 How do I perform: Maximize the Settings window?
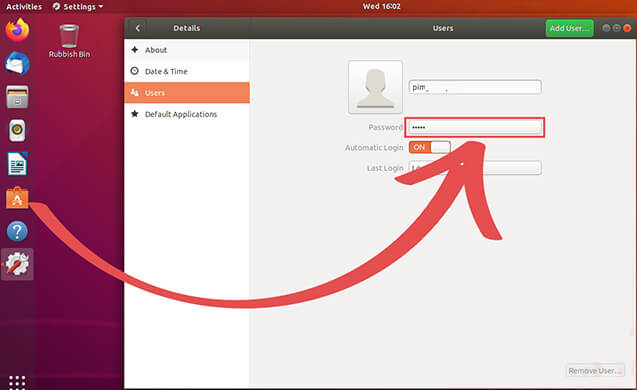coord(617,28)
